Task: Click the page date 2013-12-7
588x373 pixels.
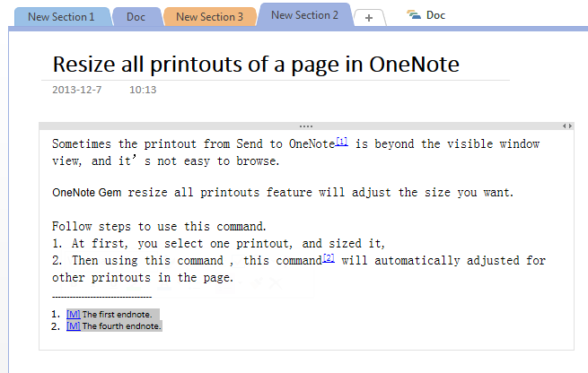Action: point(77,90)
